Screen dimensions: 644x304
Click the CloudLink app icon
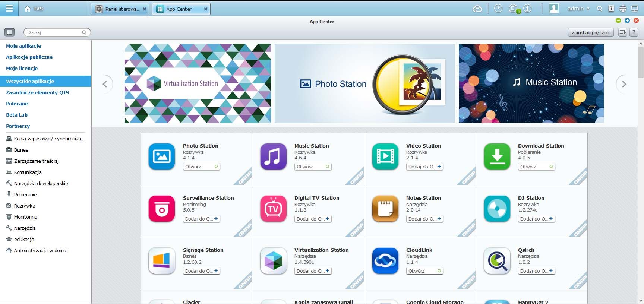(385, 261)
